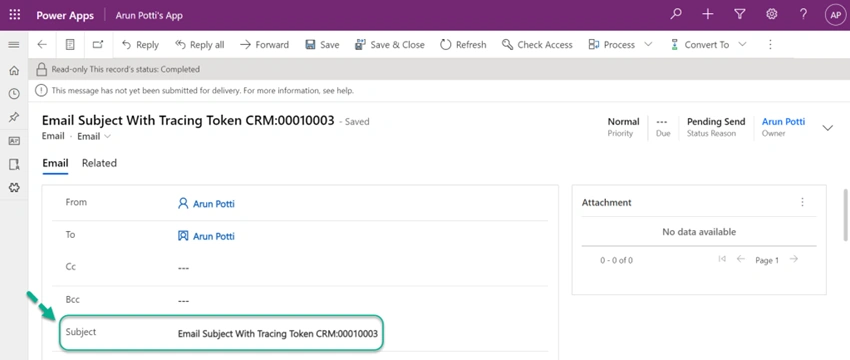This screenshot has height=360, width=850.
Task: Expand the Email form selector chevron
Action: pyautogui.click(x=107, y=137)
